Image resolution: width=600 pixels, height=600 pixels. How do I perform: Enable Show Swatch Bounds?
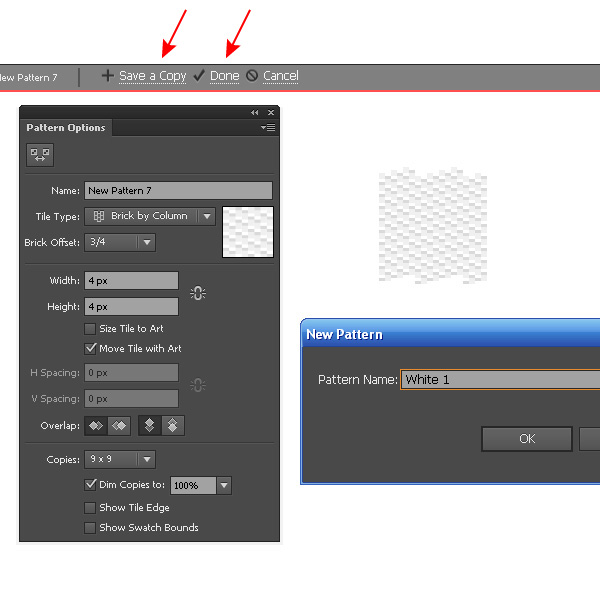(x=90, y=528)
